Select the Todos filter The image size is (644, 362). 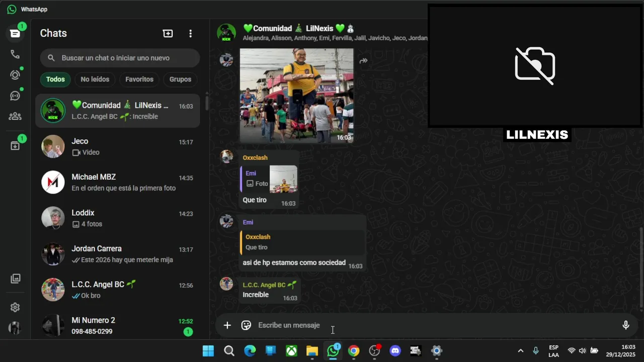(55, 79)
